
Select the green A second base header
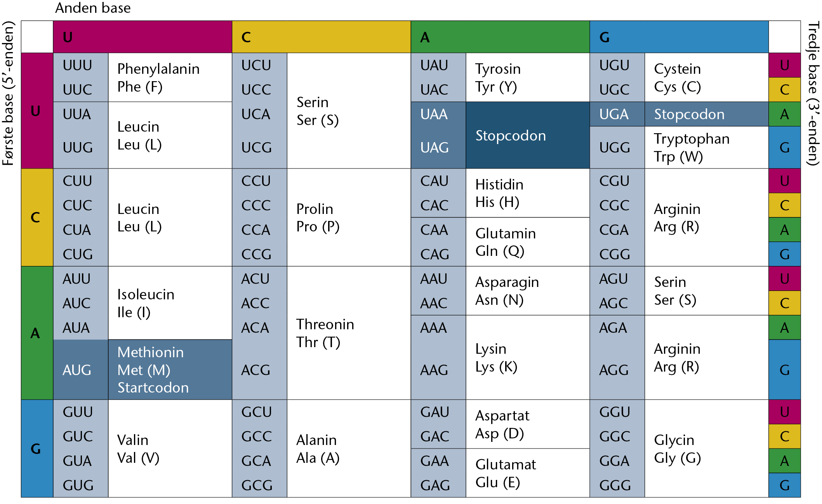click(x=500, y=37)
